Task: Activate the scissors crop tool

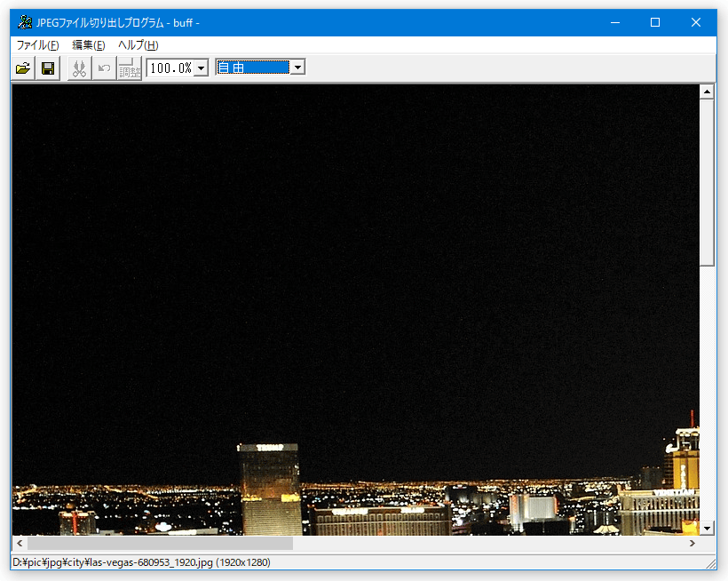Action: [79, 68]
